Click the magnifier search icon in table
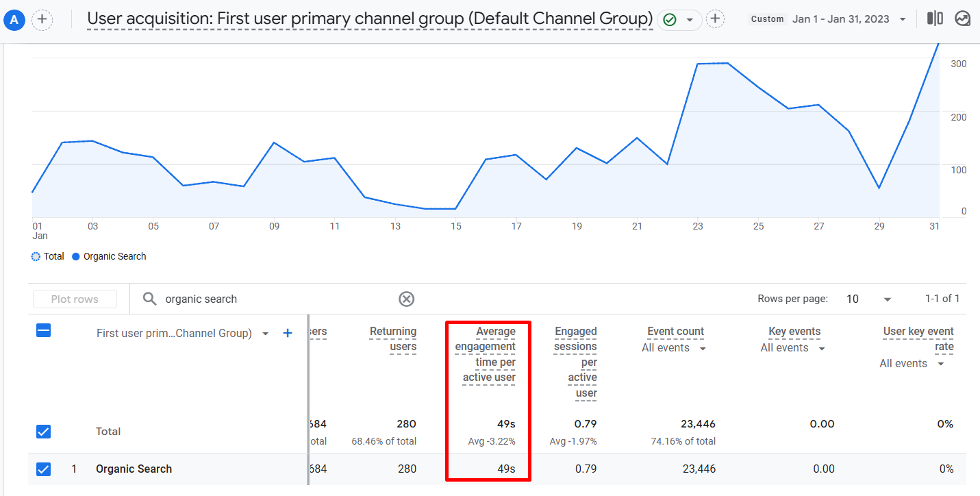Image resolution: width=980 pixels, height=496 pixels. (149, 299)
